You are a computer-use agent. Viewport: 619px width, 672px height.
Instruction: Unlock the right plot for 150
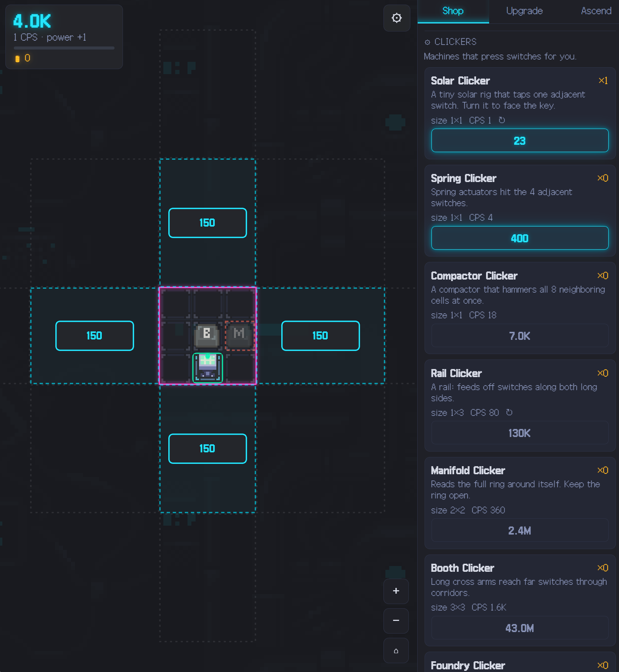(320, 336)
